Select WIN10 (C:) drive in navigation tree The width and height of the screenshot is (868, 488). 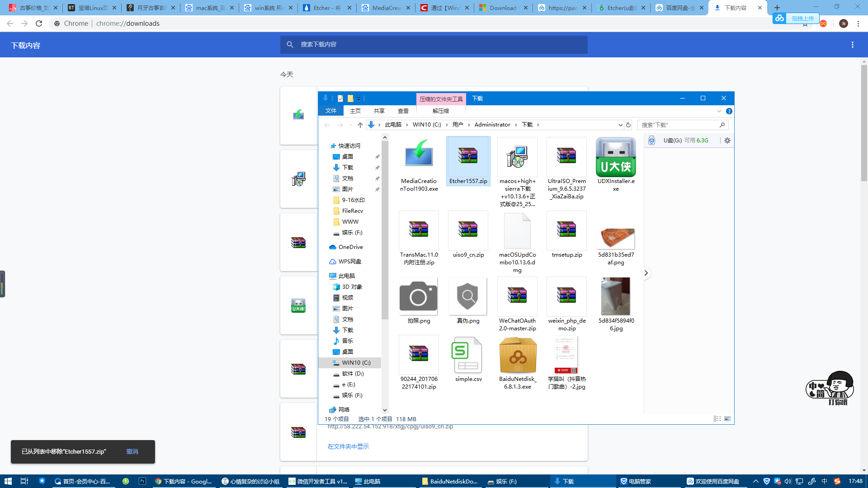coord(356,363)
